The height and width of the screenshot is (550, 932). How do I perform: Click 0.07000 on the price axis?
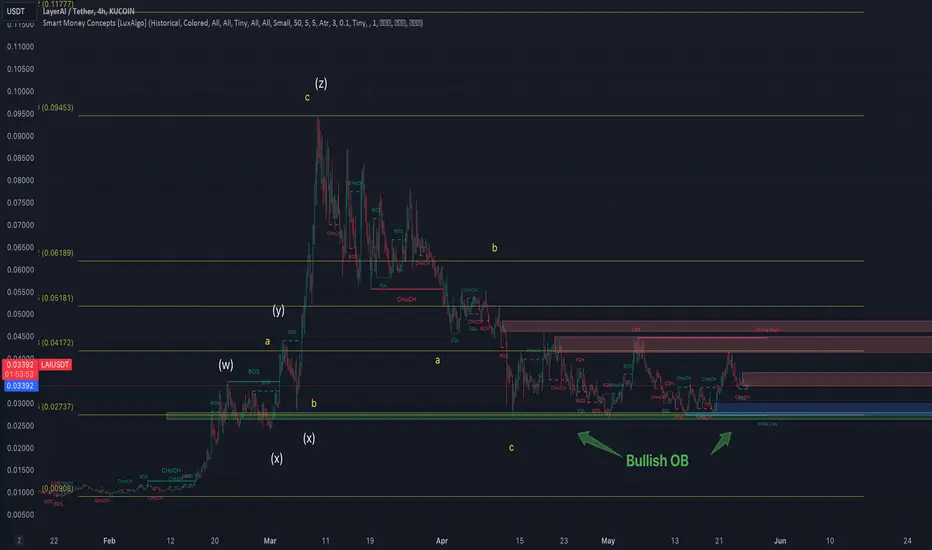click(20, 225)
